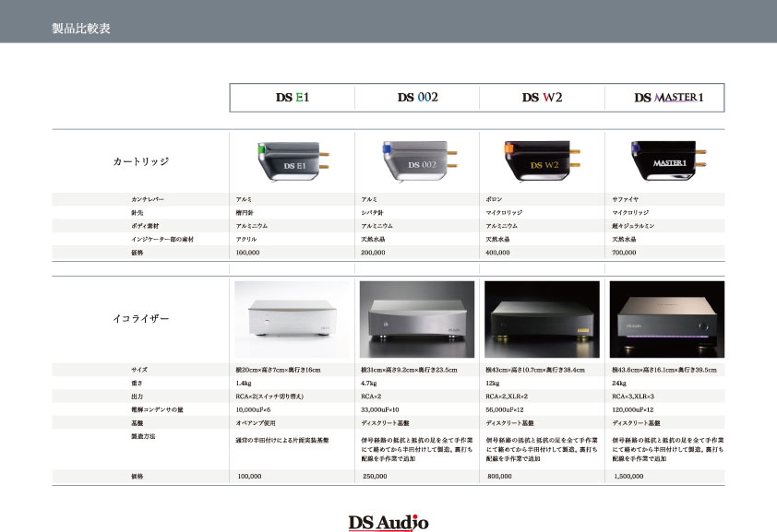The image size is (777, 532).
Task: Open the DS 002 equalizer photo
Action: [417, 319]
